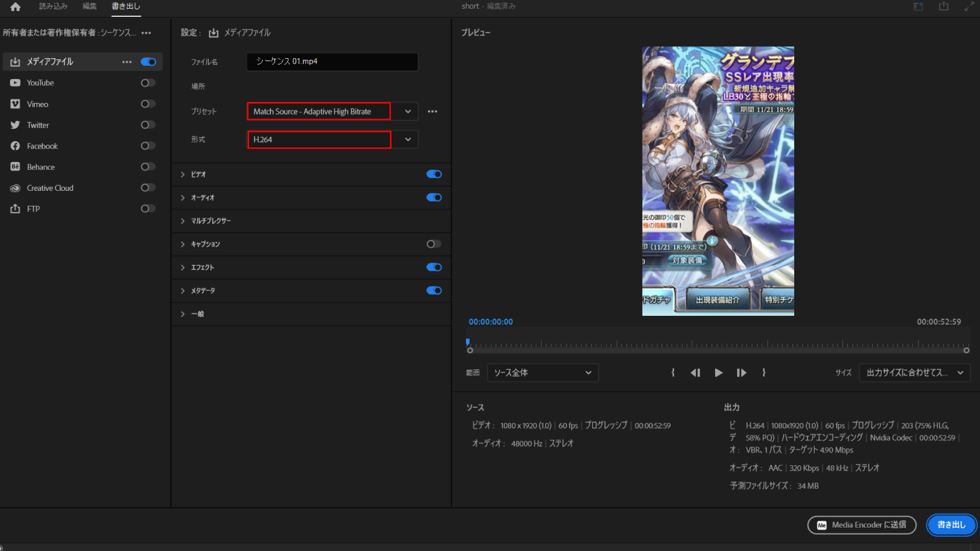Enable the キャプション toggle
980x551 pixels.
433,244
